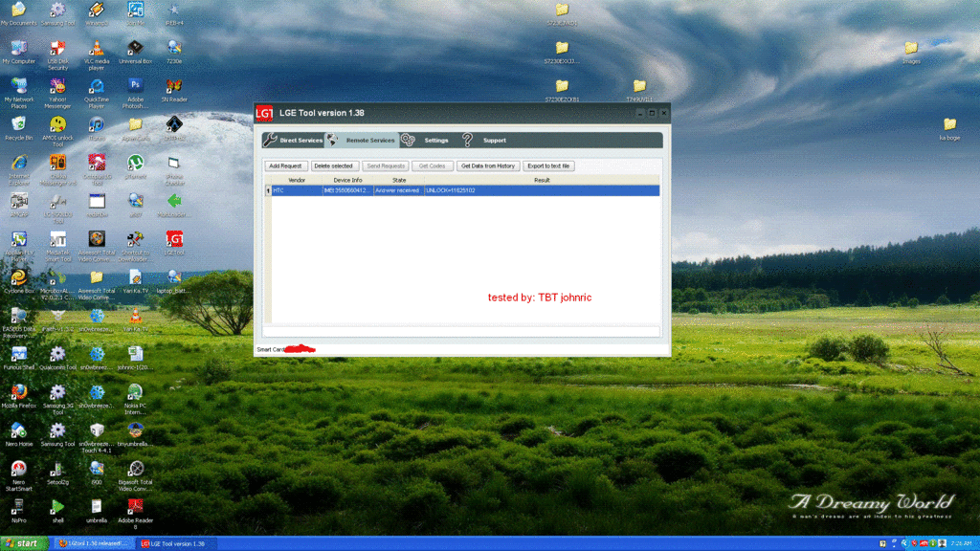Launch QuickTime Player shortcut

click(x=97, y=94)
